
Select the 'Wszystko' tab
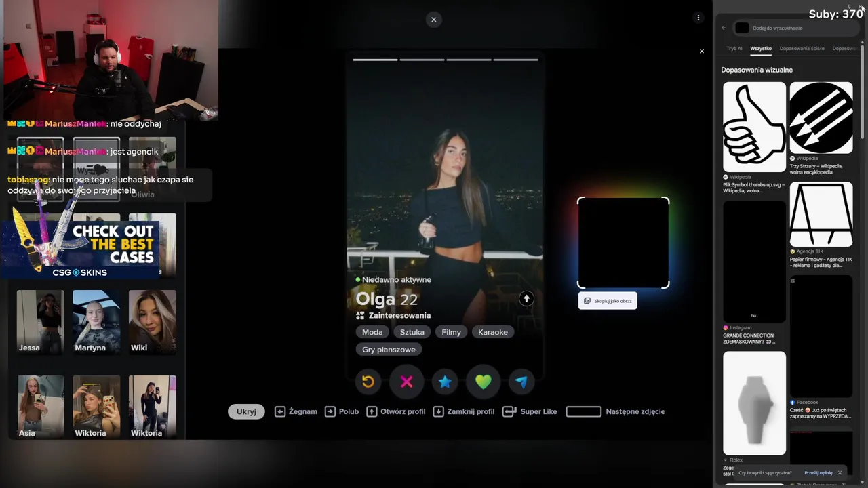[x=761, y=49]
